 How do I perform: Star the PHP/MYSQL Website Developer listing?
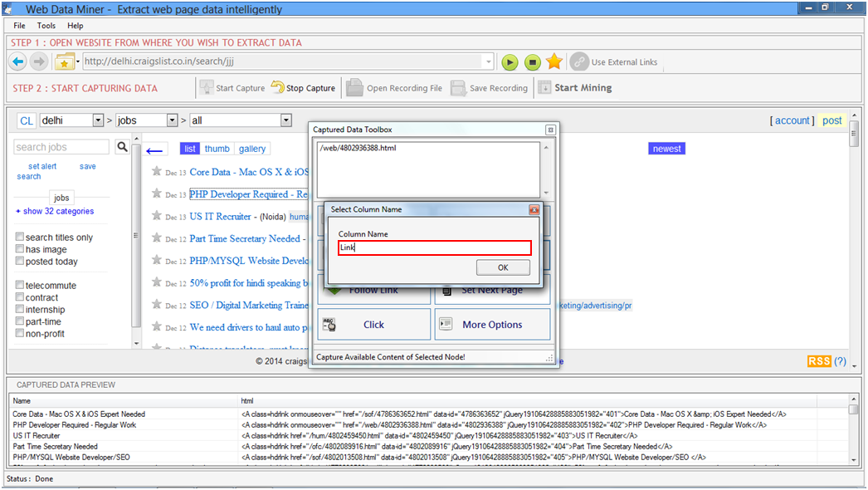coord(157,260)
